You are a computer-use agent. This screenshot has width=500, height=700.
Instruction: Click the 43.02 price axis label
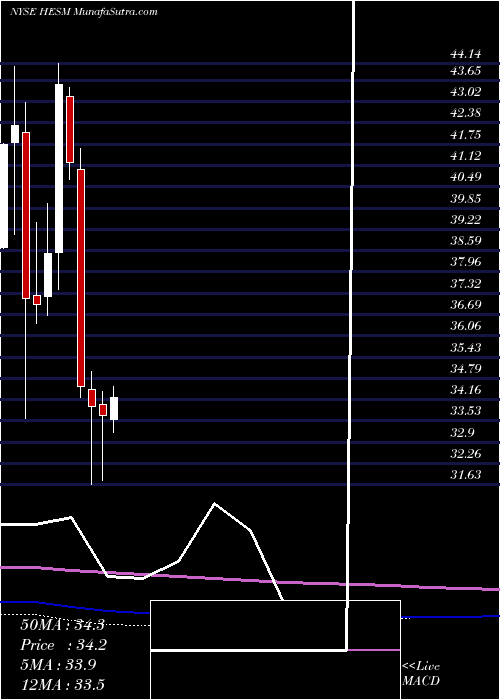[466, 92]
